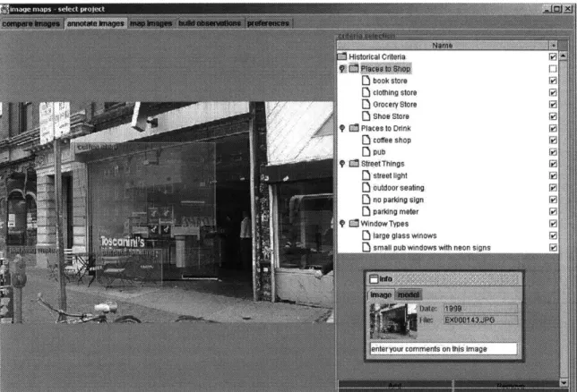The height and width of the screenshot is (392, 577).
Task: Select the build observations tab
Action: pos(210,23)
